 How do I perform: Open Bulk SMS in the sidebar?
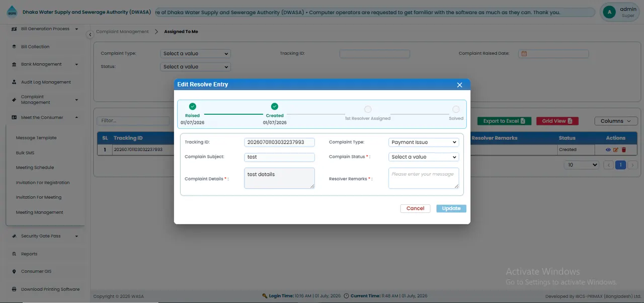(x=25, y=153)
